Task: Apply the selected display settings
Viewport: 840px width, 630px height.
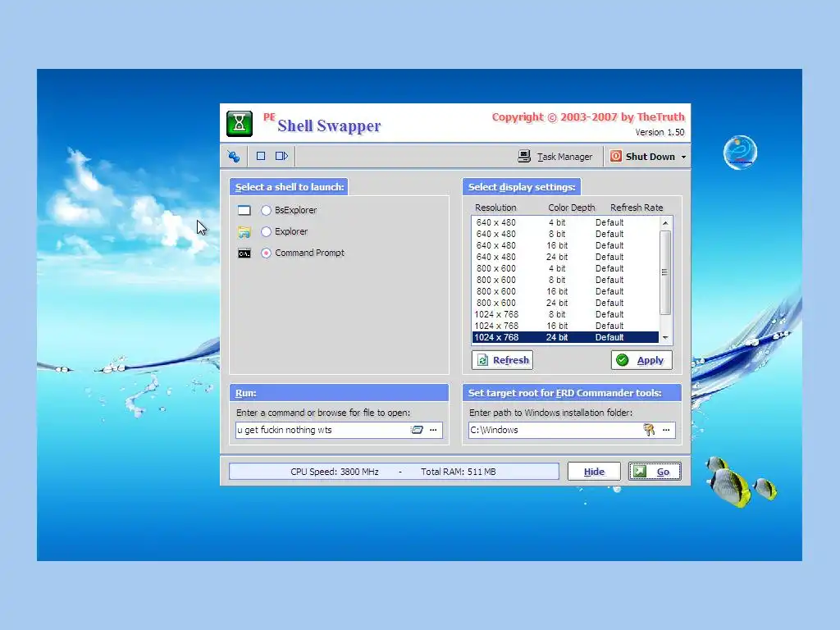Action: pyautogui.click(x=641, y=360)
